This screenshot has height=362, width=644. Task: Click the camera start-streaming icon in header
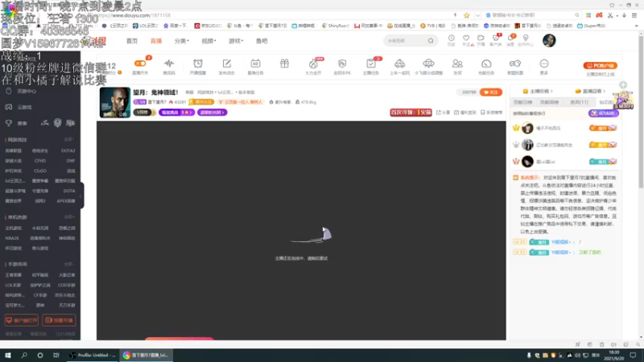[x=481, y=38]
